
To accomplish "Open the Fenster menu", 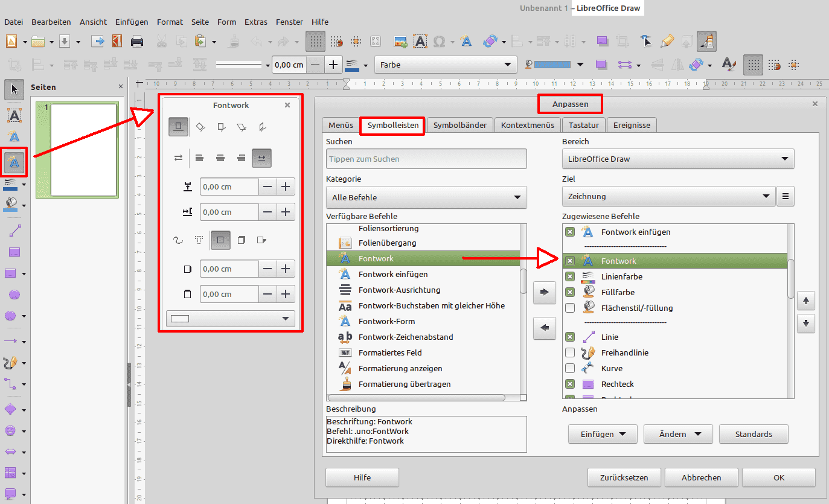I will pos(289,22).
